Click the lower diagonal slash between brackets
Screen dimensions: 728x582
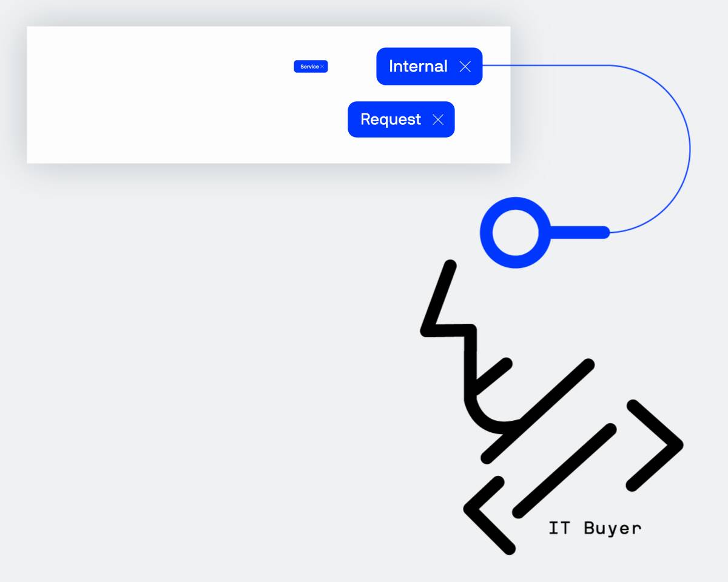click(x=564, y=470)
